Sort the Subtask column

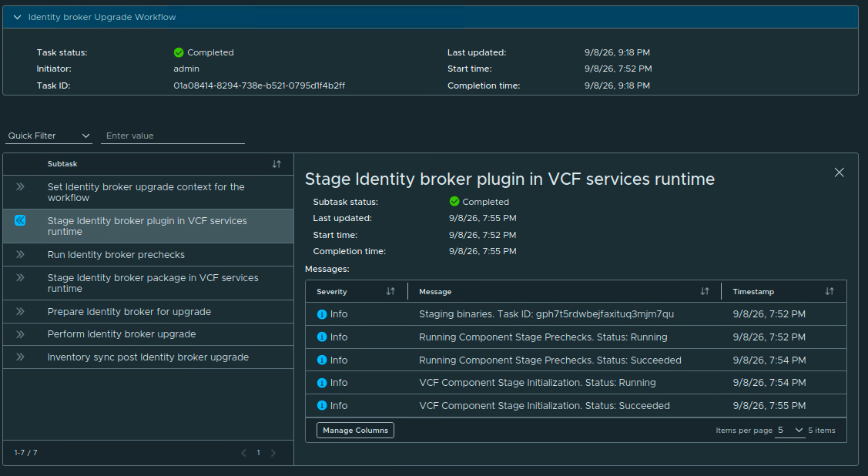[276, 164]
